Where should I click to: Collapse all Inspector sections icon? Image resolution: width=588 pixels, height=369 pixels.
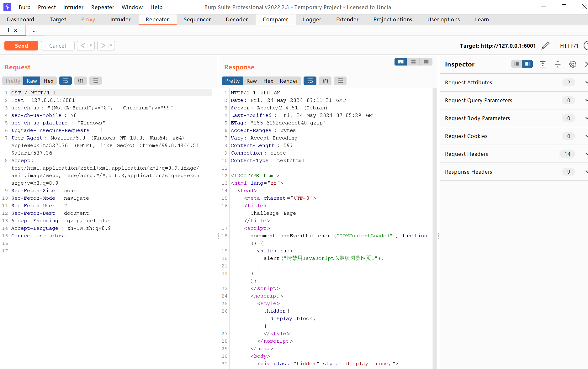click(558, 64)
